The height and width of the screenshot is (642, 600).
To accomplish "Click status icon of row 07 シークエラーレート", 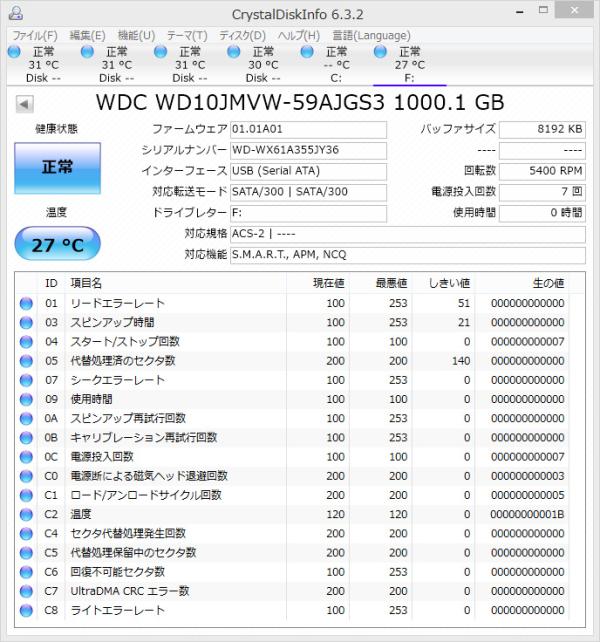I will pos(26,380).
